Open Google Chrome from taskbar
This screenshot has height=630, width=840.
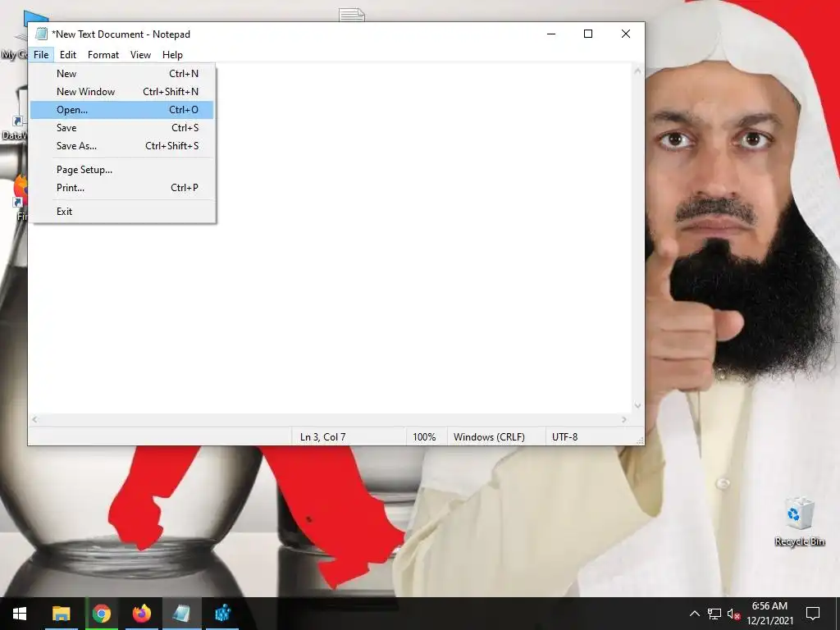point(101,614)
